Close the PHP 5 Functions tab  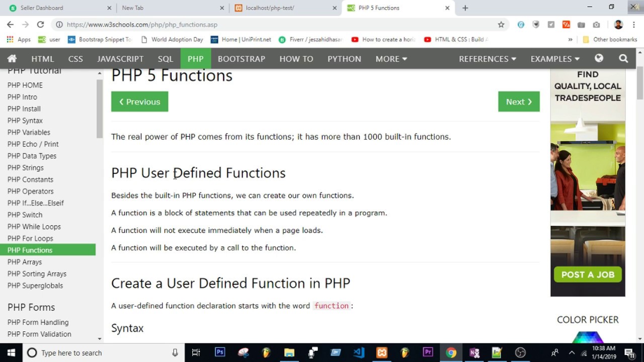[x=447, y=8]
